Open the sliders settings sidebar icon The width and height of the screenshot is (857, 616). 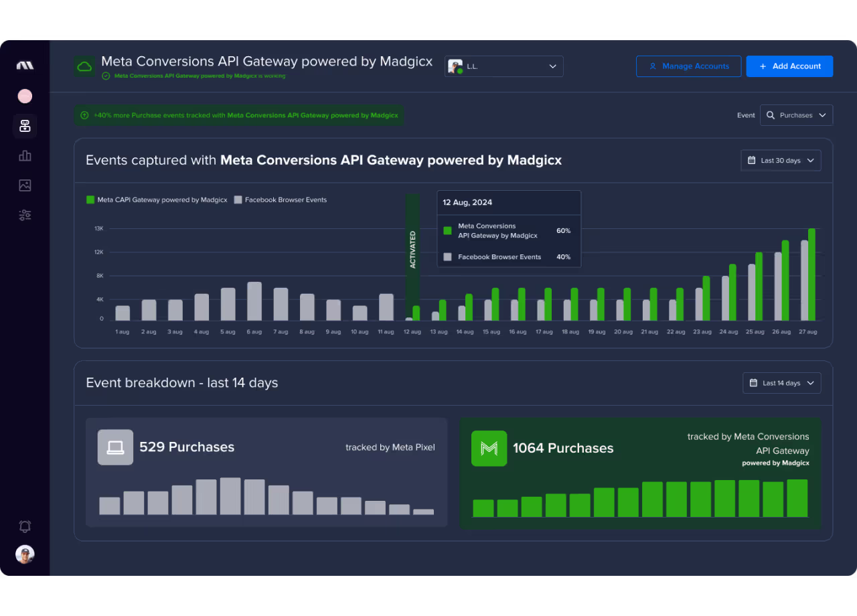click(25, 215)
